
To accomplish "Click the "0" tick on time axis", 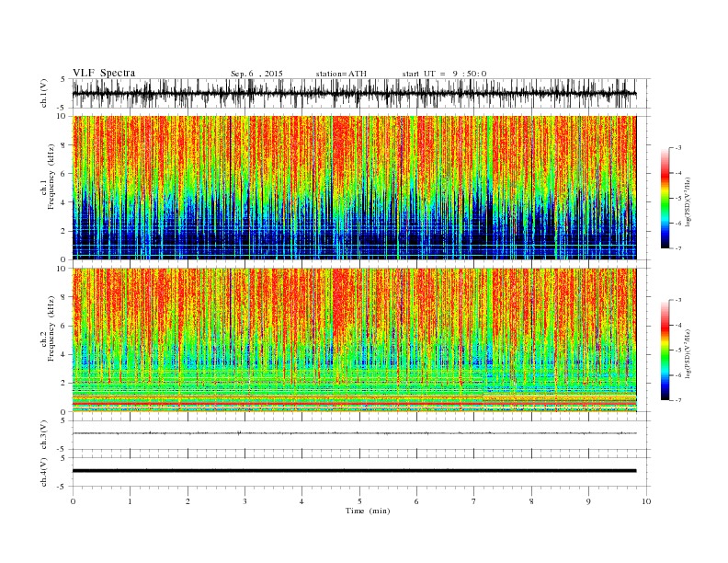I will point(73,501).
